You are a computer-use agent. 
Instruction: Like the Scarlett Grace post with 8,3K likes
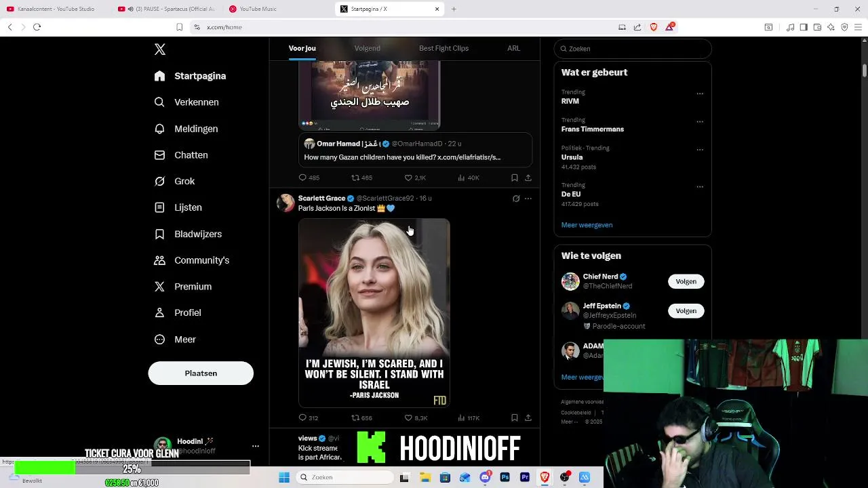coord(416,418)
